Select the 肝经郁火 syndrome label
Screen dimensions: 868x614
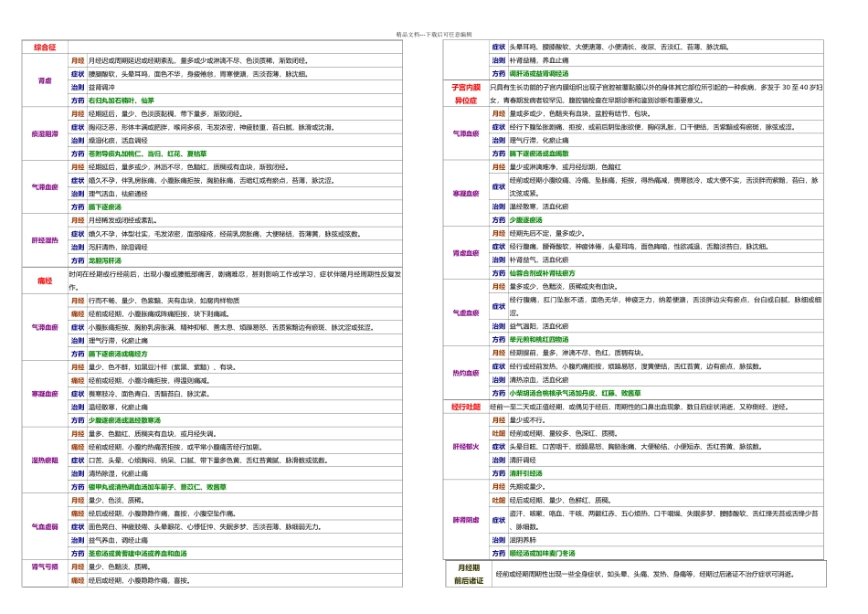(x=465, y=447)
